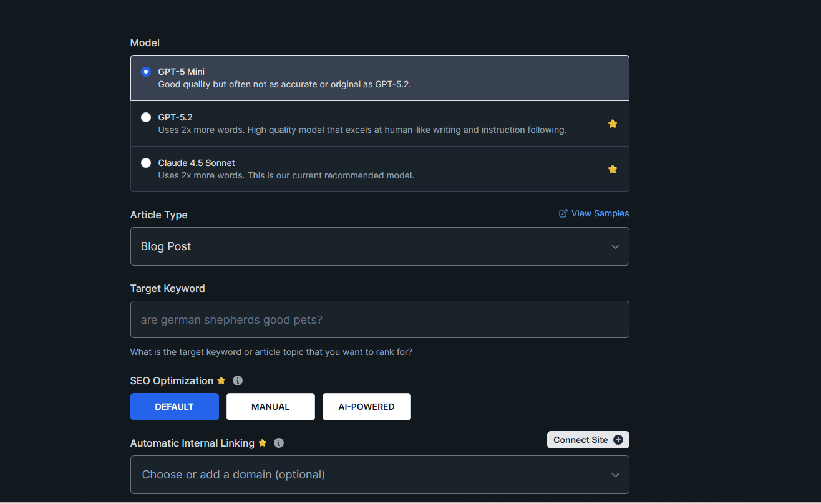Click the info icon for Automatic Internal Linking
The width and height of the screenshot is (821, 504).
279,443
